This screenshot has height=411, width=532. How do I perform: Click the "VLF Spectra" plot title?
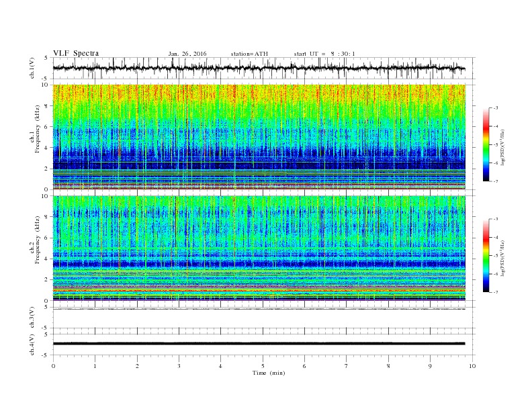point(76,53)
